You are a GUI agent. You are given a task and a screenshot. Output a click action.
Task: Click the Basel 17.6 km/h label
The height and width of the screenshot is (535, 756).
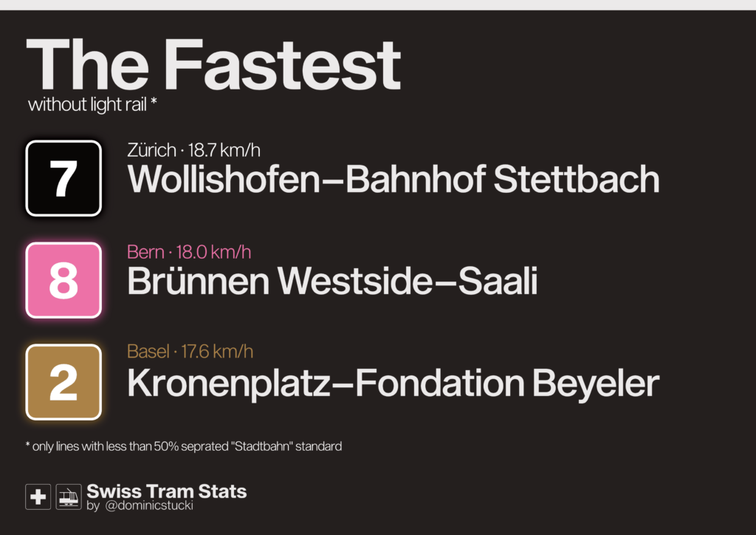190,352
